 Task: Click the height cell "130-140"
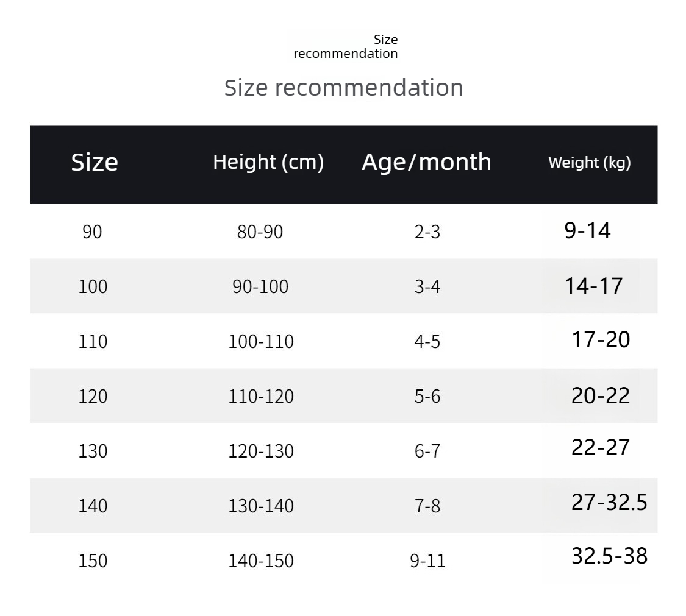coord(261,506)
